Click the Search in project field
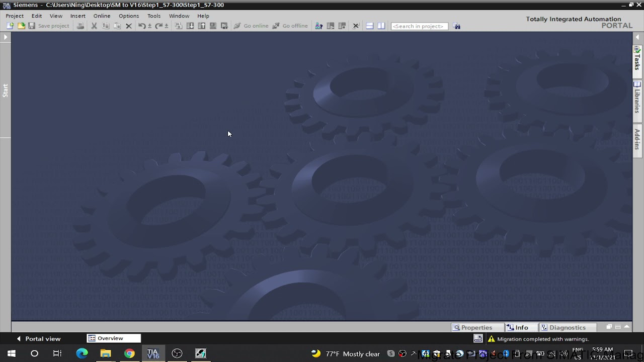The image size is (644, 362). (420, 26)
